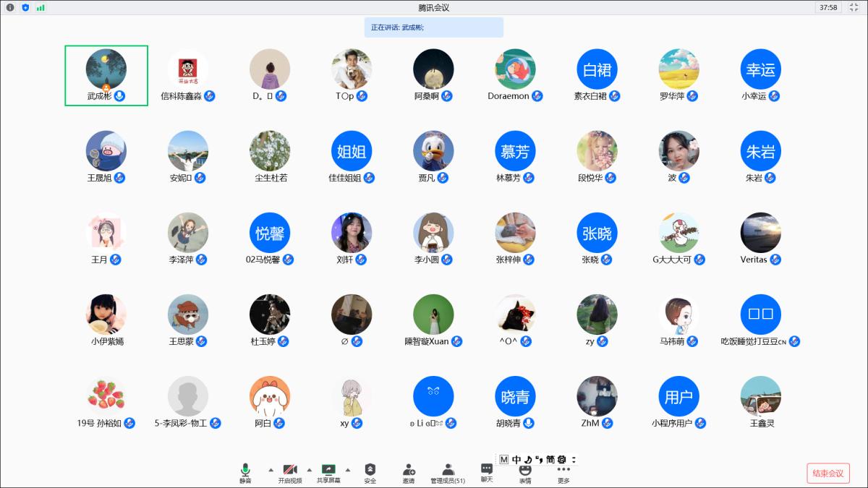
Task: Turn on video with 开启视频 icon
Action: click(290, 470)
